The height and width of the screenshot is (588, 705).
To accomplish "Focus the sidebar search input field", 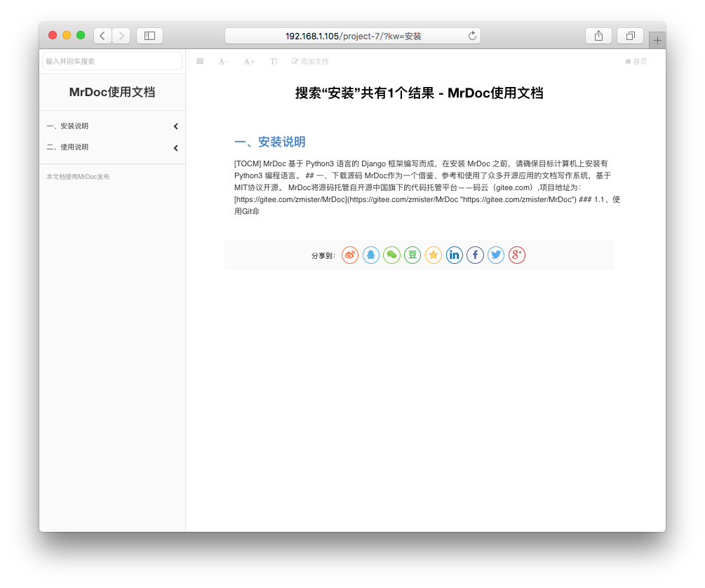I will (112, 62).
